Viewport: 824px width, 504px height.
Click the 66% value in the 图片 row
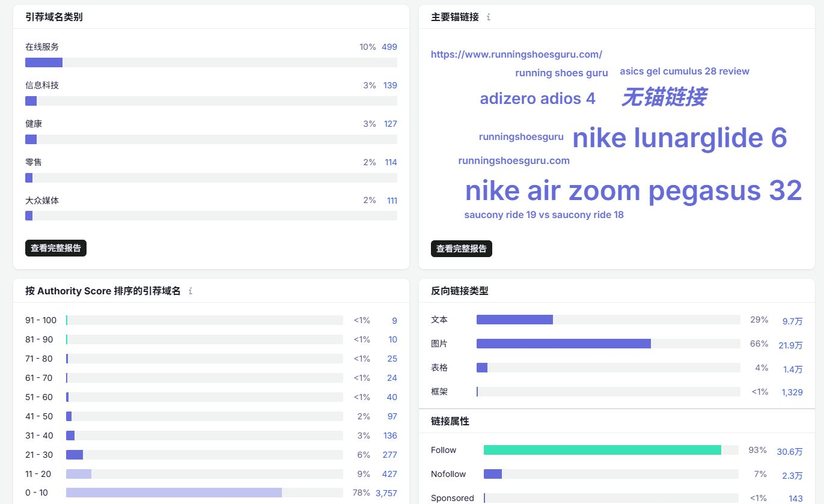tap(759, 344)
